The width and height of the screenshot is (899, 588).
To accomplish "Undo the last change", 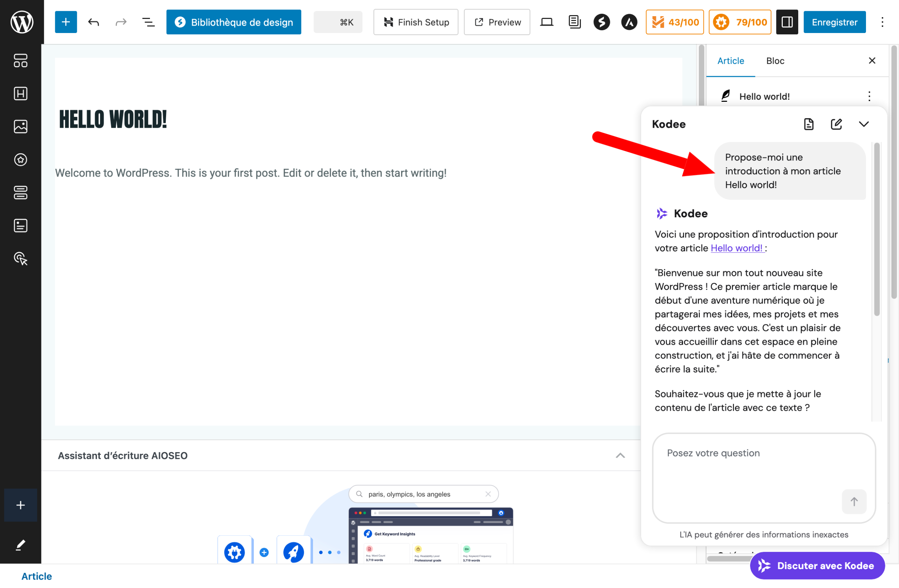I will 93,22.
